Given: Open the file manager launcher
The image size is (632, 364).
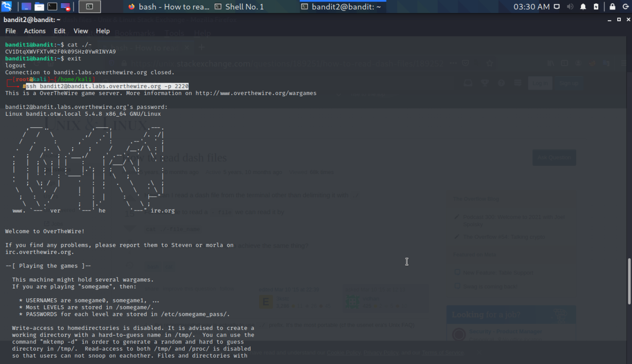Looking at the screenshot, I should point(39,7).
